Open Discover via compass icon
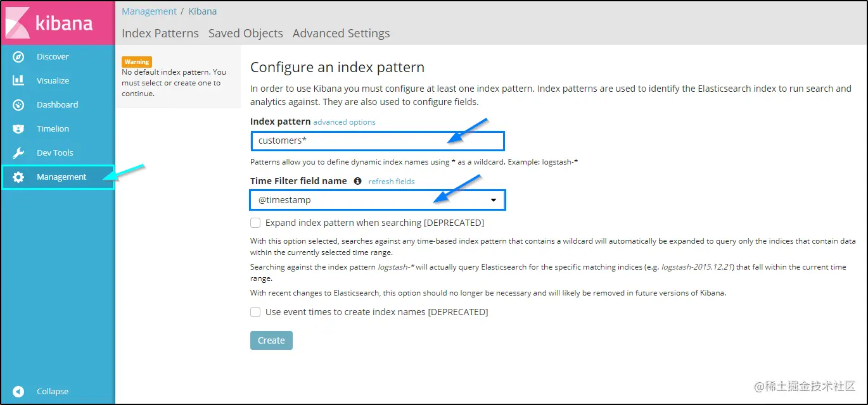Screen dimensions: 868x405 pyautogui.click(x=18, y=57)
